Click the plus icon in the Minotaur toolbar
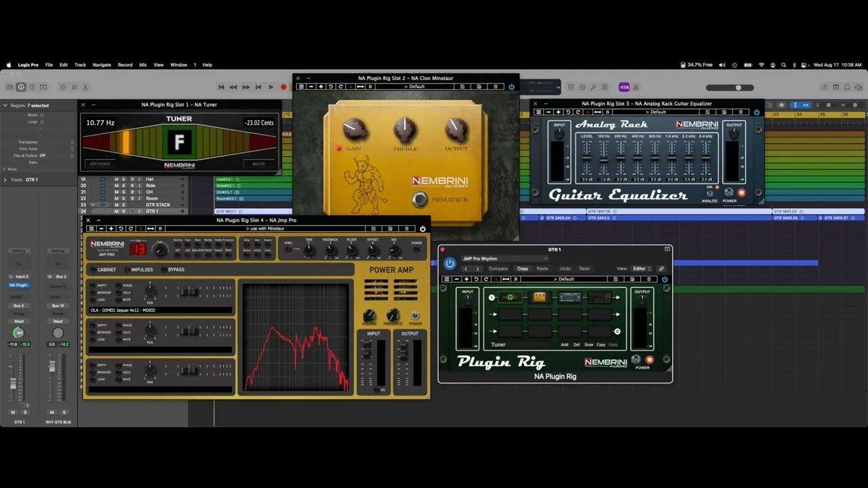Screen dimensions: 868x488 [321, 87]
